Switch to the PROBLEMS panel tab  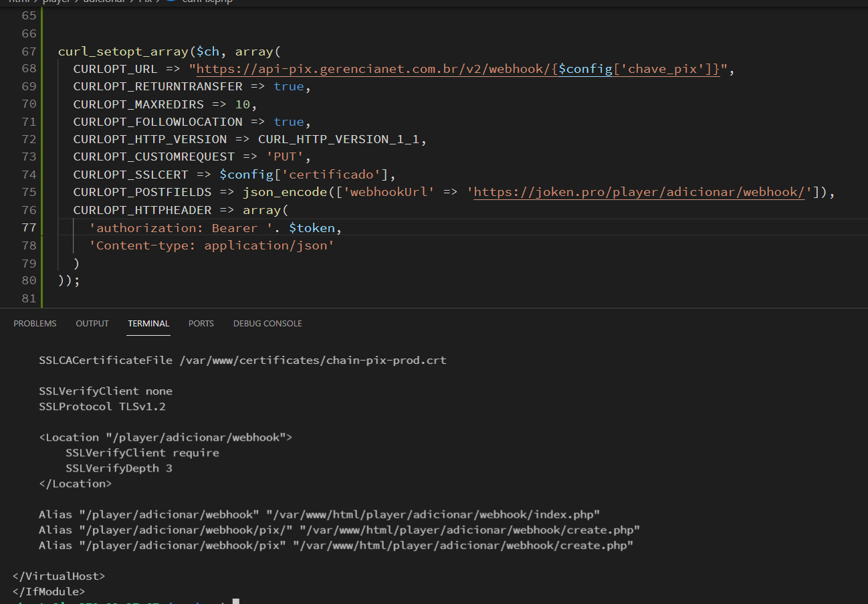35,323
